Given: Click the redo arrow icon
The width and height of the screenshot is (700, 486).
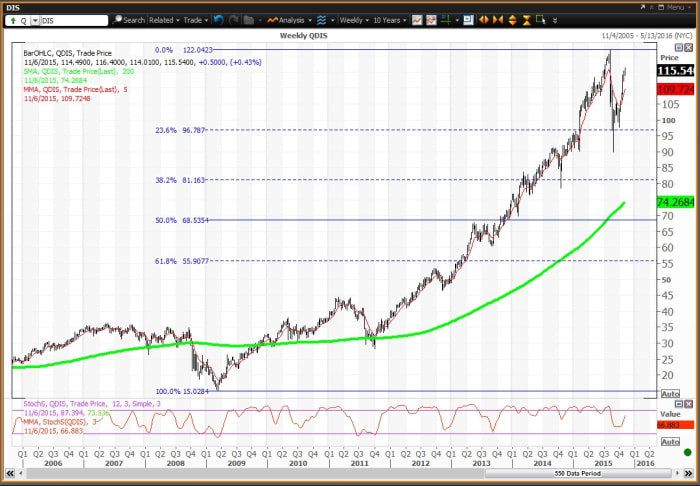Looking at the screenshot, I should click(x=235, y=19).
